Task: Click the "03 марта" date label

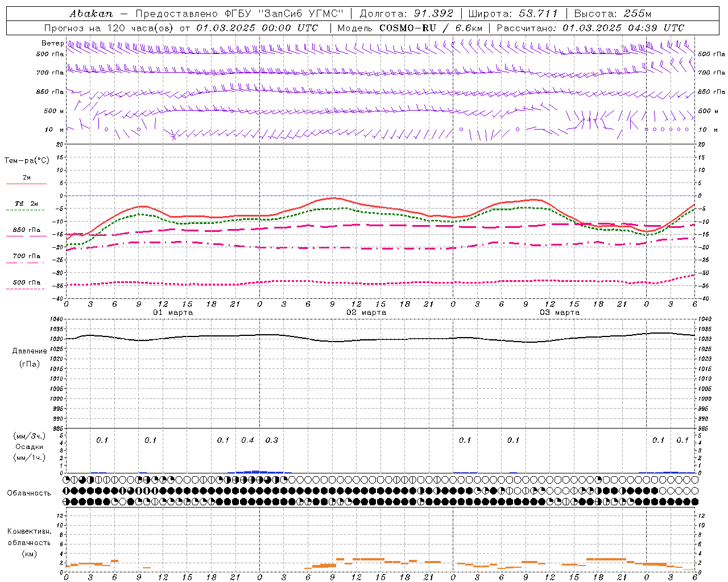Action: [x=560, y=313]
